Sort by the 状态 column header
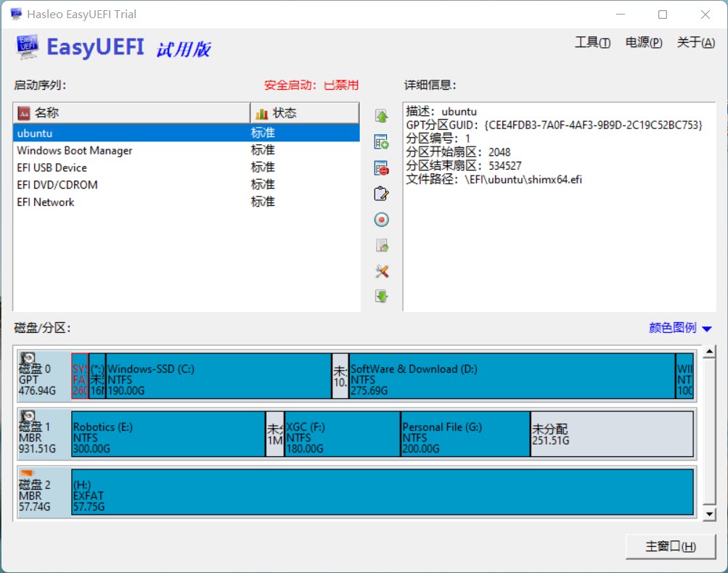 [305, 112]
